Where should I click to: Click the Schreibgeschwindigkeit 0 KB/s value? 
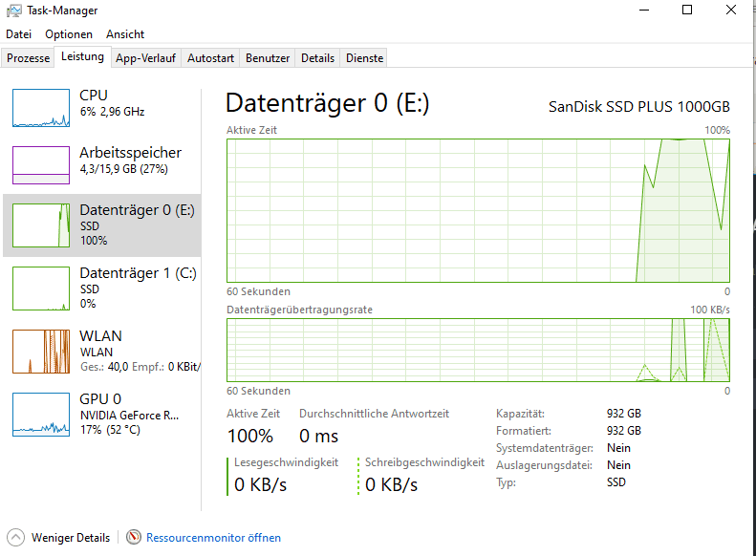tap(391, 484)
